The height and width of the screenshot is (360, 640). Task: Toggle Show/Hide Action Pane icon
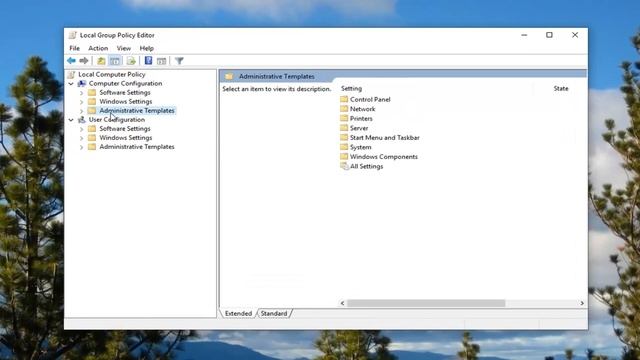pos(162,61)
